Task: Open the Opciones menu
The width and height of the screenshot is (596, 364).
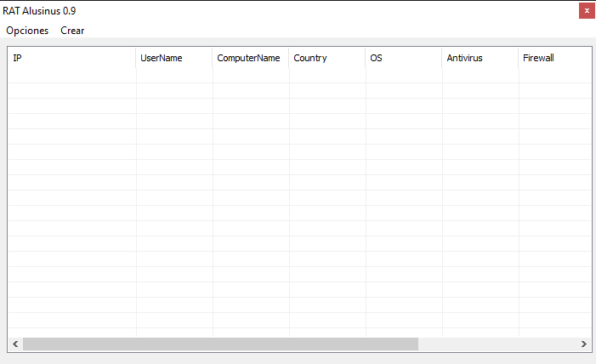Action: pyautogui.click(x=27, y=31)
